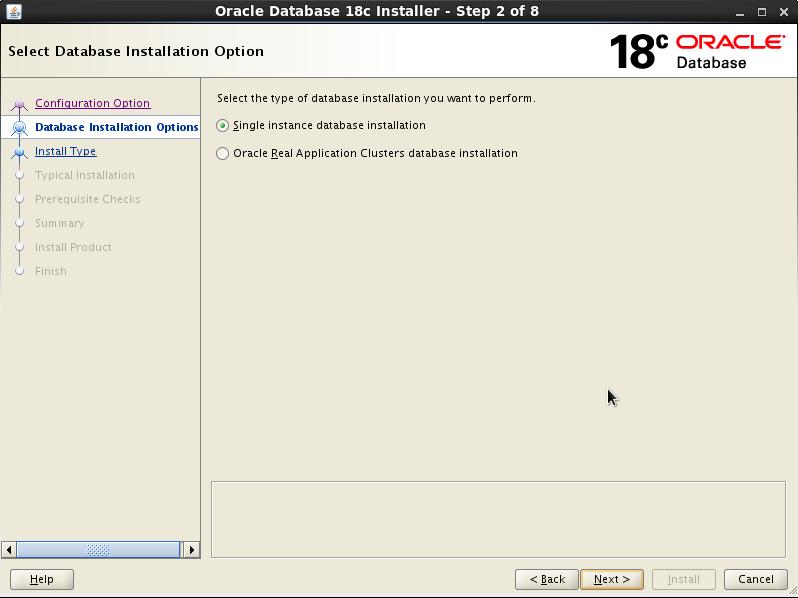Click the Summary step text

click(x=60, y=223)
